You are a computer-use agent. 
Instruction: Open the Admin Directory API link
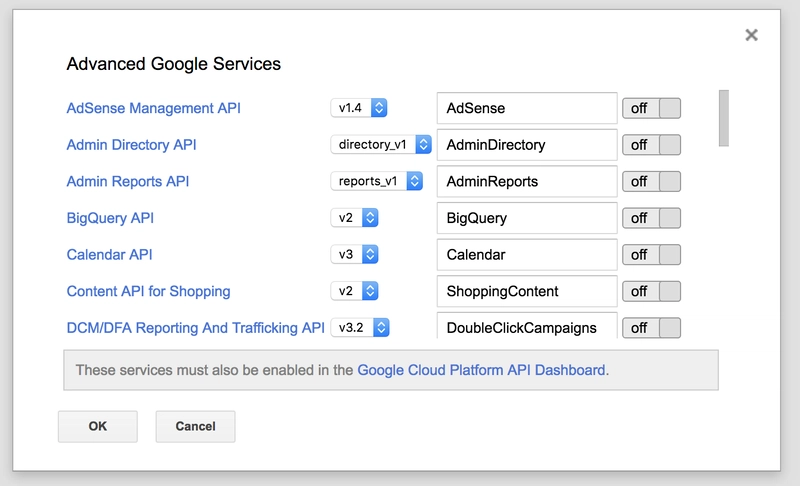click(x=131, y=145)
